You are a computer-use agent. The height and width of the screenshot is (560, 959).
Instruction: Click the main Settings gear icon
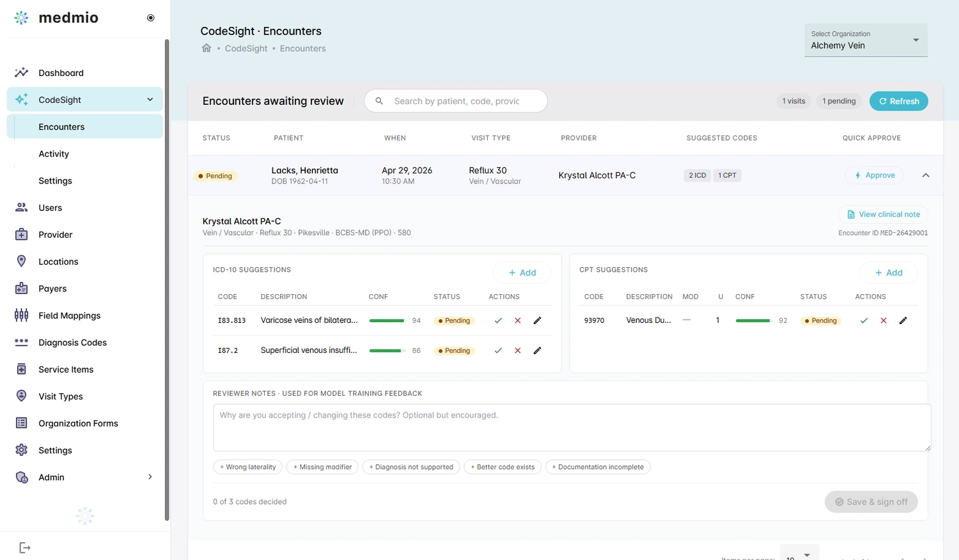click(22, 450)
